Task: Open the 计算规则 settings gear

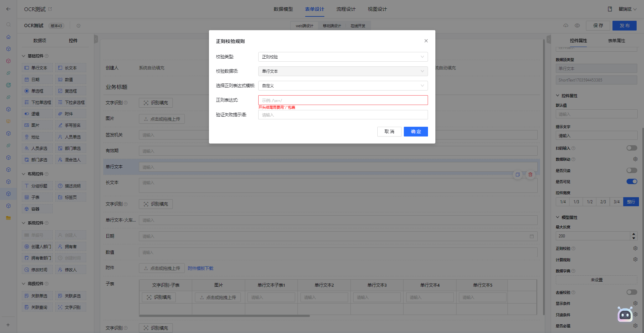Action: (x=635, y=260)
